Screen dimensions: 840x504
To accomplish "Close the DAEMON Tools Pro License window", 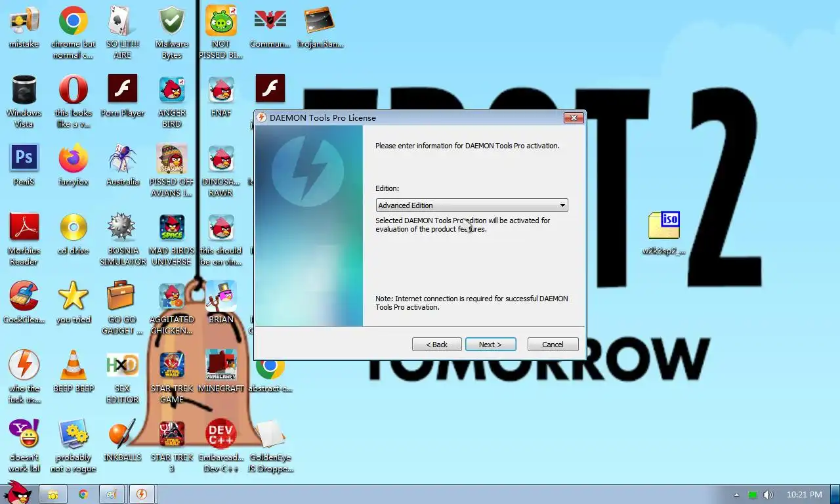I will [x=573, y=117].
